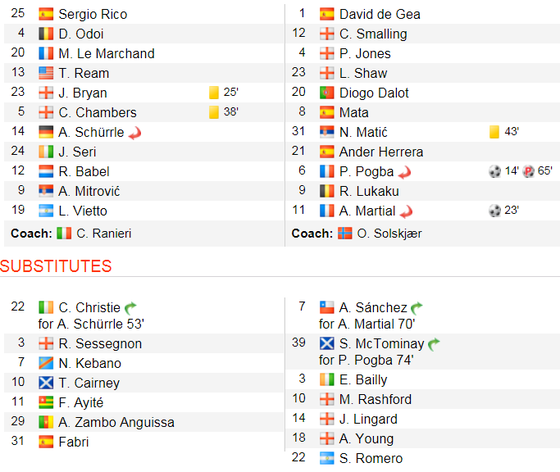Screen dimensions: 560x472
Task: Open M. Rashford substitute entry
Action: click(375, 399)
